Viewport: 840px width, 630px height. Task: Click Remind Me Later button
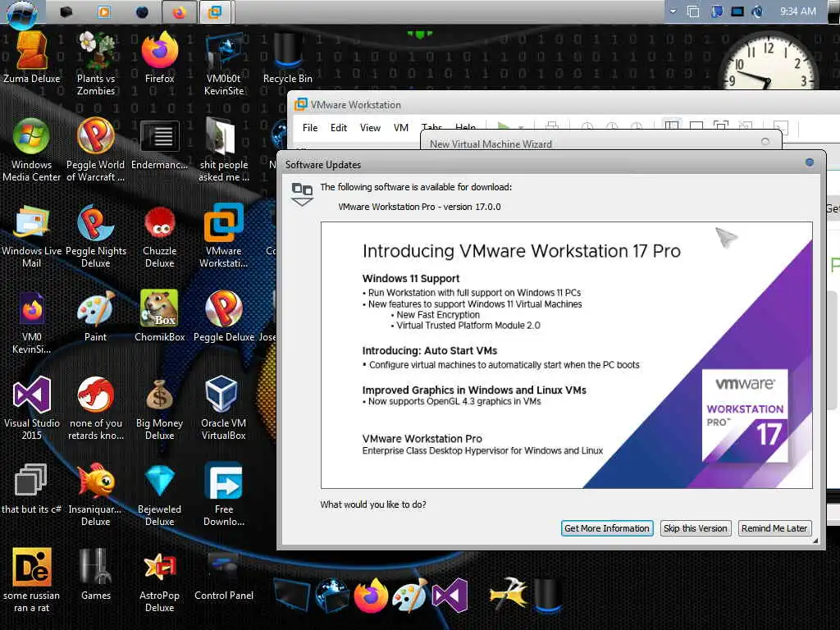774,528
